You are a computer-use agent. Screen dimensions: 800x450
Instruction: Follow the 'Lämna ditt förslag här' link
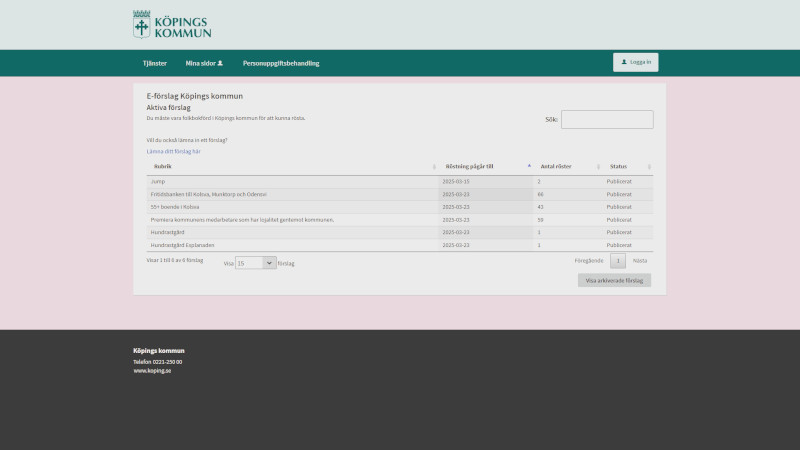[173, 152]
